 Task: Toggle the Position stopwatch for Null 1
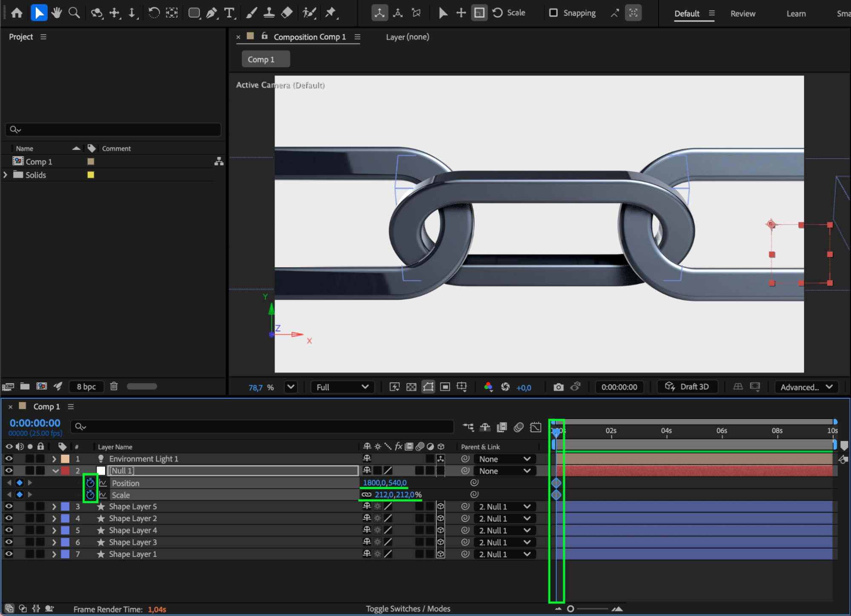[x=90, y=483]
